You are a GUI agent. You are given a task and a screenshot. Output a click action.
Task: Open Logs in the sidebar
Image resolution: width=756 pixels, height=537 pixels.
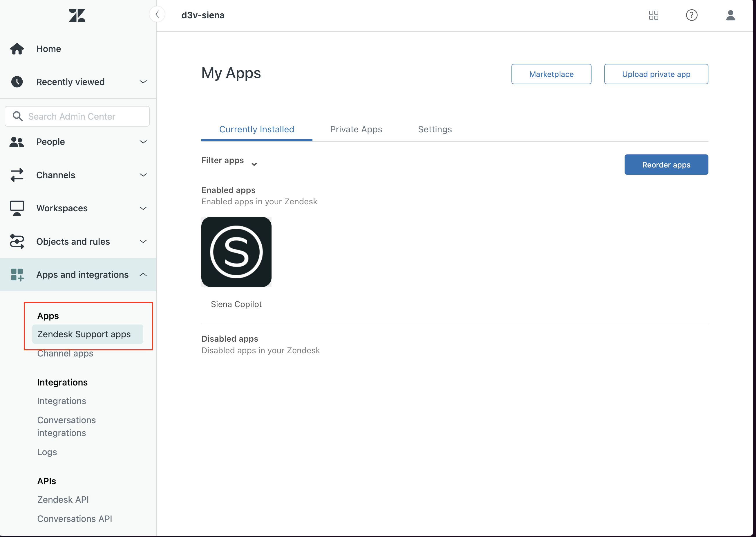(x=47, y=452)
